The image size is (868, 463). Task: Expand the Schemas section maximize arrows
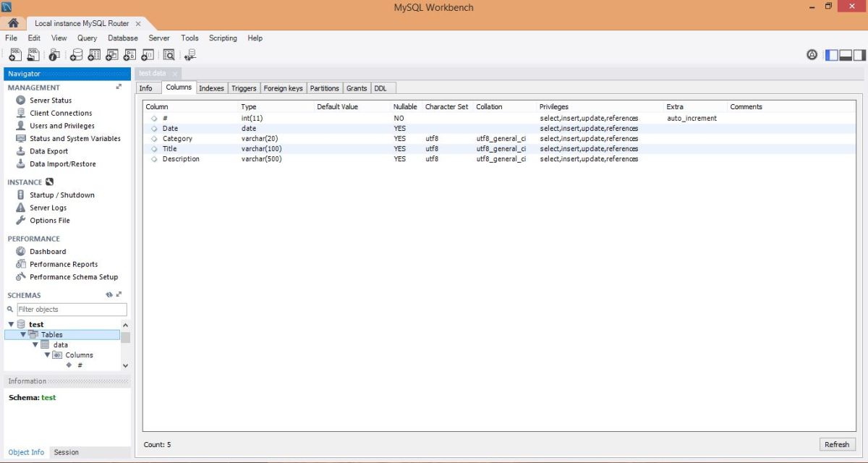pyautogui.click(x=119, y=295)
